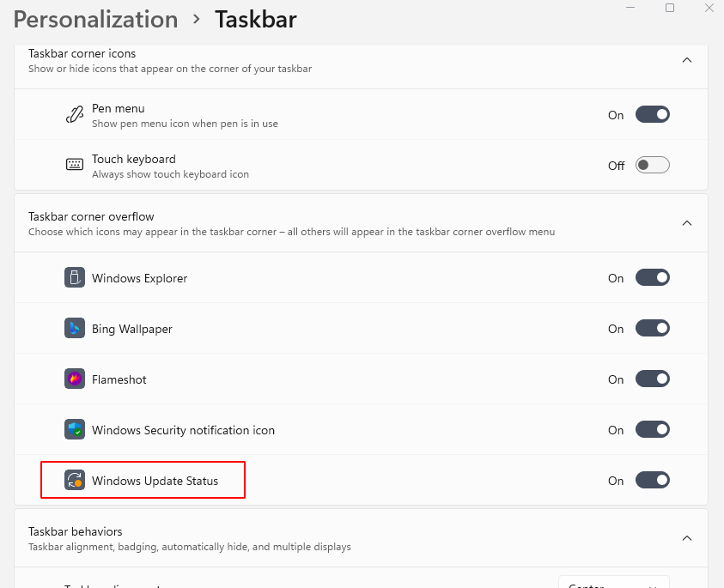Click the Bing Wallpaper app icon
This screenshot has width=724, height=588.
click(x=75, y=328)
